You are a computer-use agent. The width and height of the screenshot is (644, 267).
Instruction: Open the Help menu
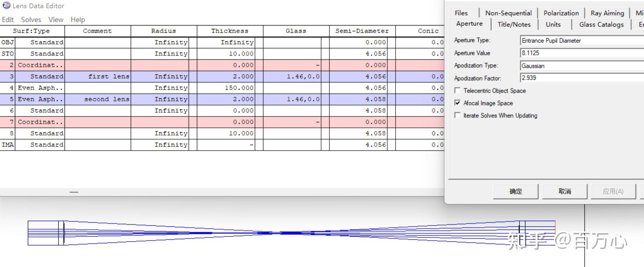(78, 20)
